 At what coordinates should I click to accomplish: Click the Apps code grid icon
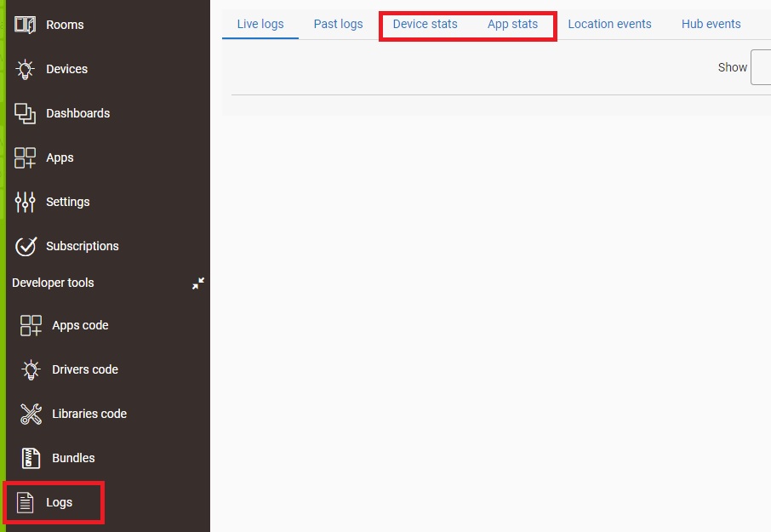[31, 325]
